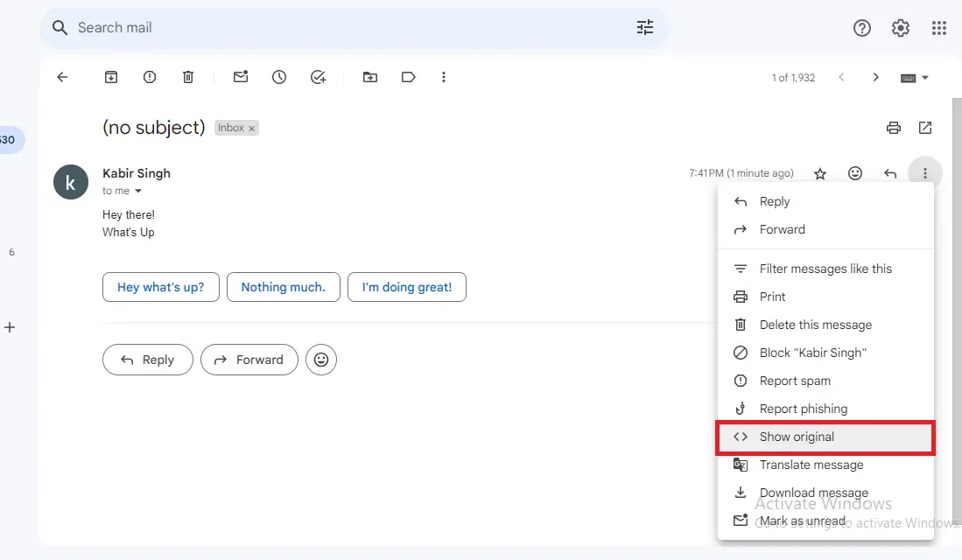Screen dimensions: 962x560
Task: Show search options in the search bar
Action: 645,28
